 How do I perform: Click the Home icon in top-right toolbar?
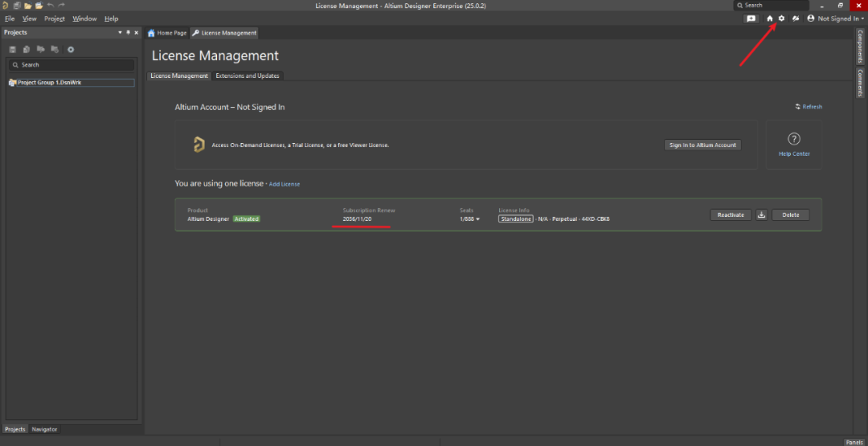pyautogui.click(x=770, y=18)
